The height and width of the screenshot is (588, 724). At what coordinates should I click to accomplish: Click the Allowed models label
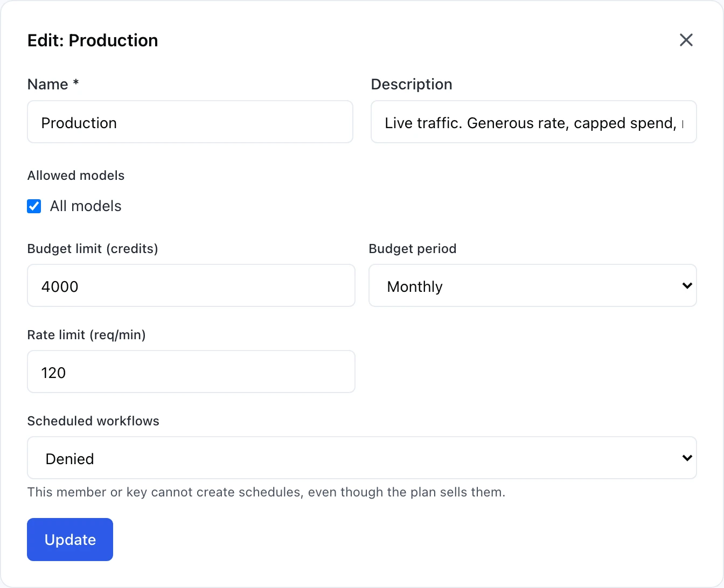[76, 176]
